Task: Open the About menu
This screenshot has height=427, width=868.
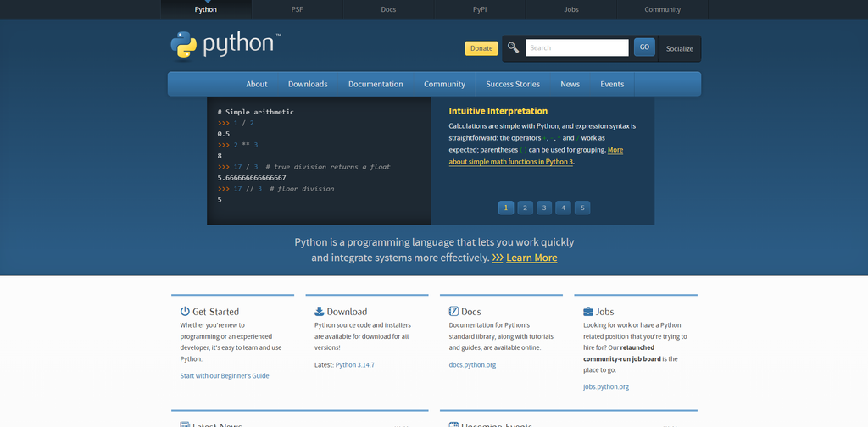Action: 257,84
